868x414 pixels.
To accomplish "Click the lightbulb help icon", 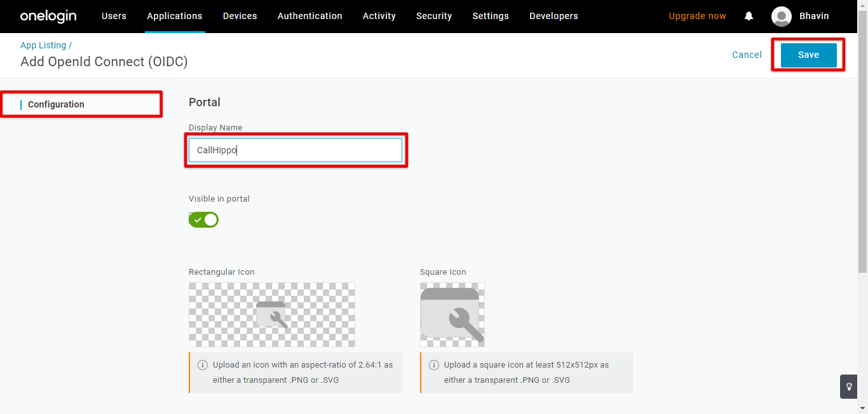I will click(849, 387).
